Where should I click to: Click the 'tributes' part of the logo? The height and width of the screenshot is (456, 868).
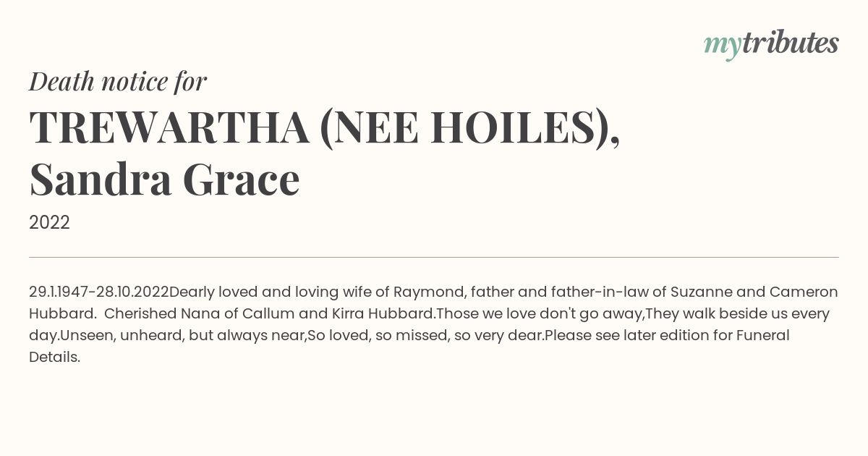point(790,43)
